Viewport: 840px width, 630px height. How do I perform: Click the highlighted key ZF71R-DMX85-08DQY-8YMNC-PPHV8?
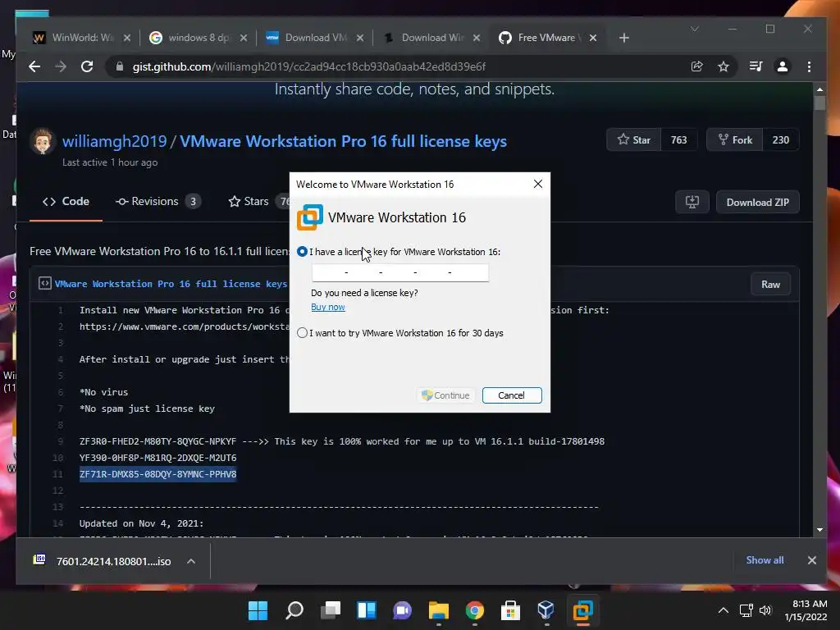click(158, 474)
